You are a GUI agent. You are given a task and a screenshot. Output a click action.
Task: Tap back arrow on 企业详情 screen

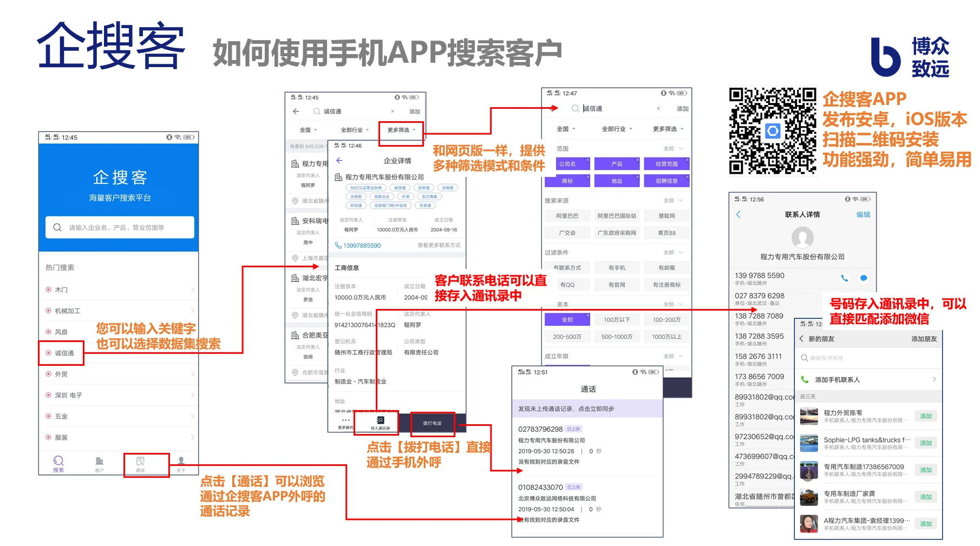click(x=339, y=161)
